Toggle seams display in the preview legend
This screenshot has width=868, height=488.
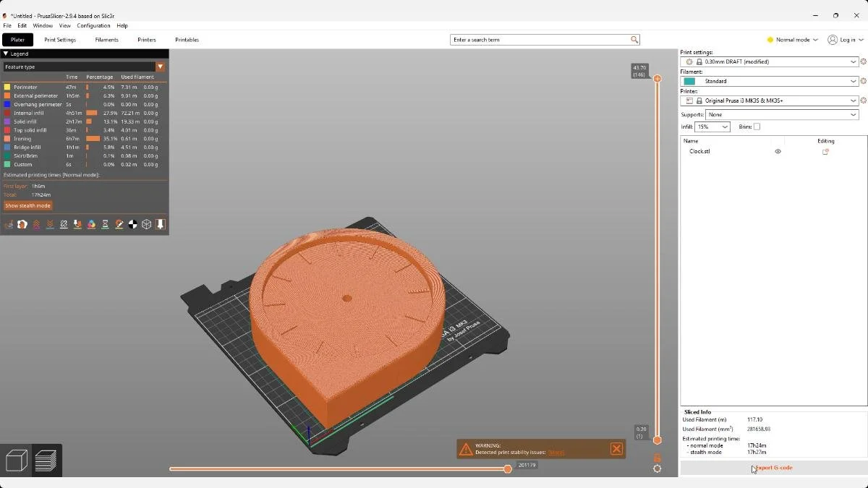point(64,224)
